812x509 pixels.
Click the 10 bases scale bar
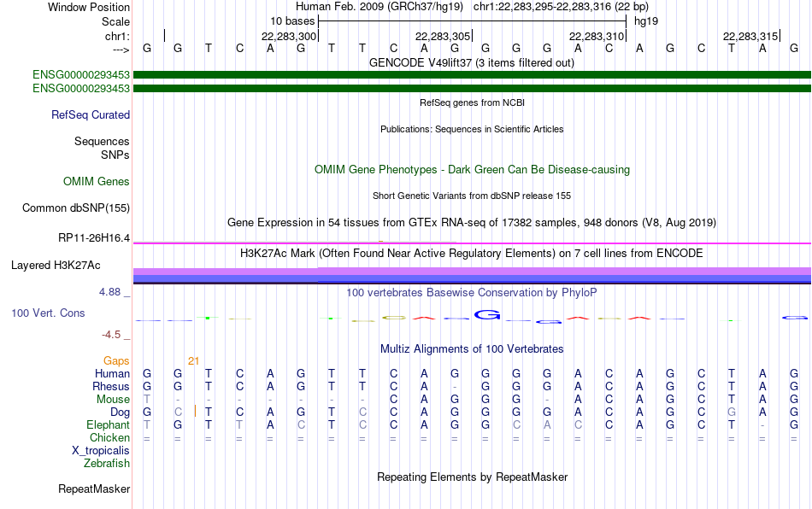pyautogui.click(x=473, y=21)
